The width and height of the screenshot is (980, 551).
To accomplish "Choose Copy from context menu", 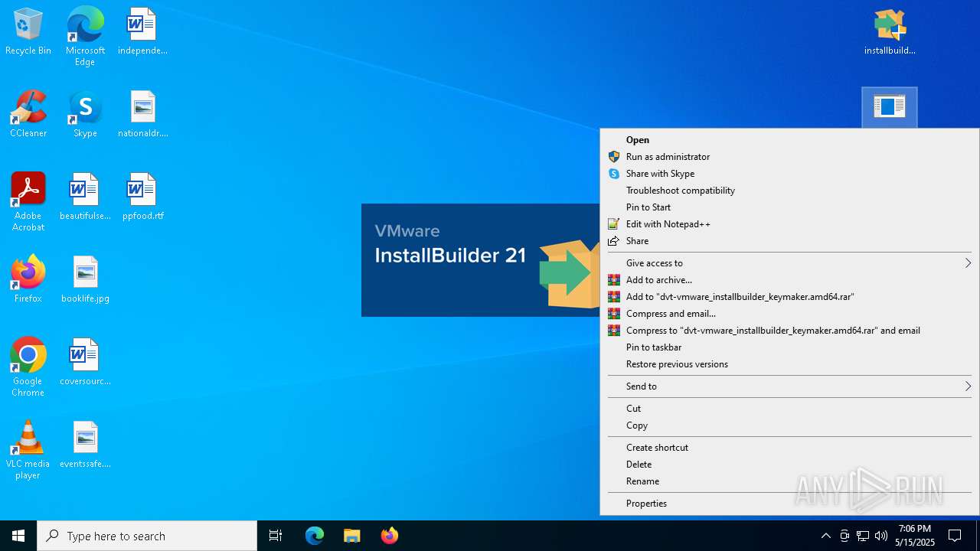I will click(x=789, y=425).
